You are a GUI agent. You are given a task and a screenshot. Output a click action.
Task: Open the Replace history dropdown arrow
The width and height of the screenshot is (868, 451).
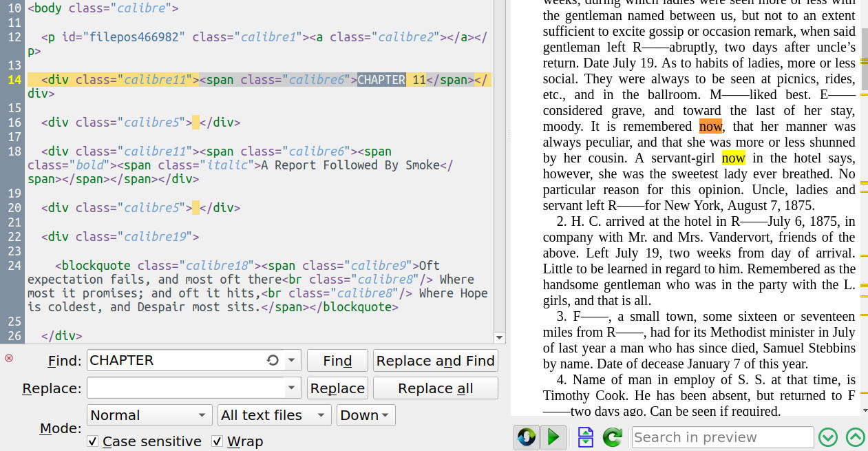click(x=293, y=388)
